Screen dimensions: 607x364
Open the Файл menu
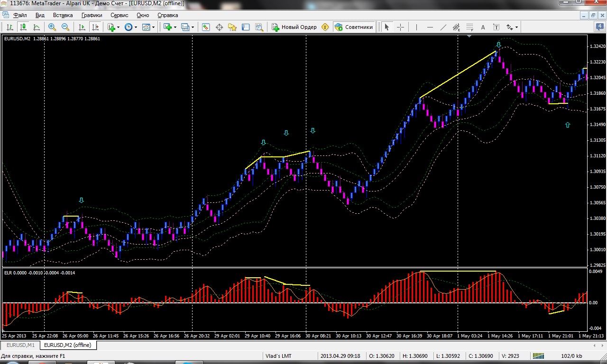pos(20,15)
